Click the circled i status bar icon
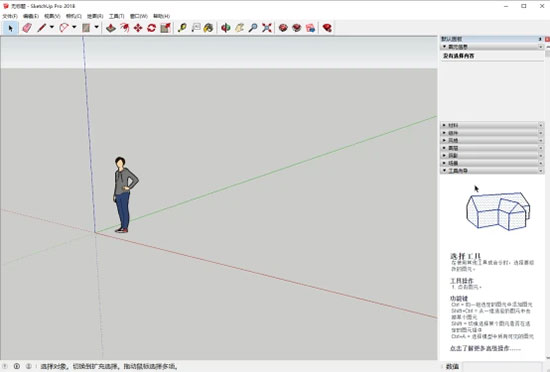 17,366
